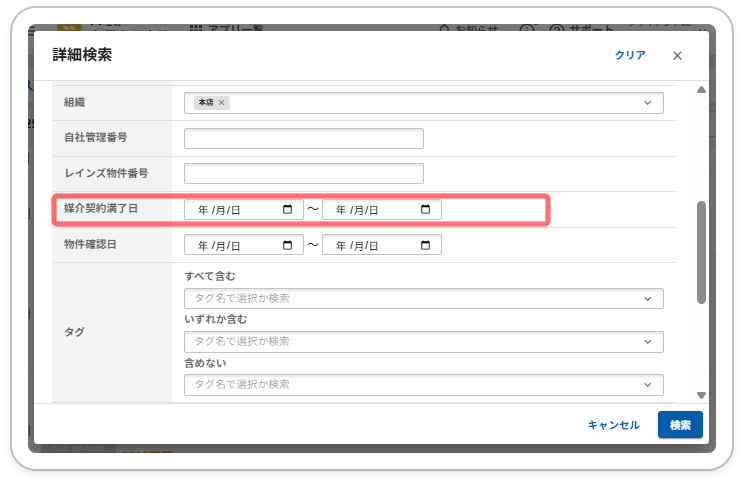Open calendar for 物件確認日 end date

[x=426, y=245]
